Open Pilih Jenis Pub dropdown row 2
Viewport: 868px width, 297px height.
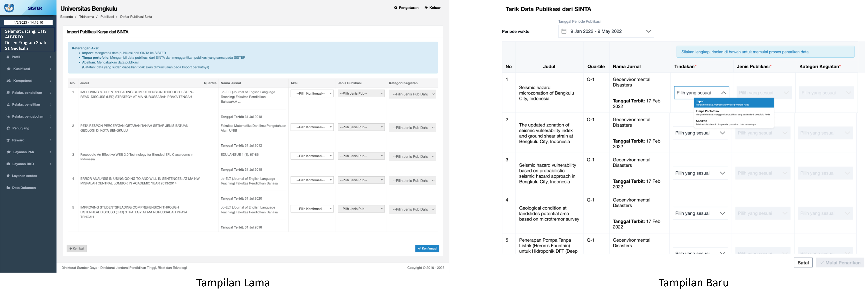pyautogui.click(x=361, y=127)
